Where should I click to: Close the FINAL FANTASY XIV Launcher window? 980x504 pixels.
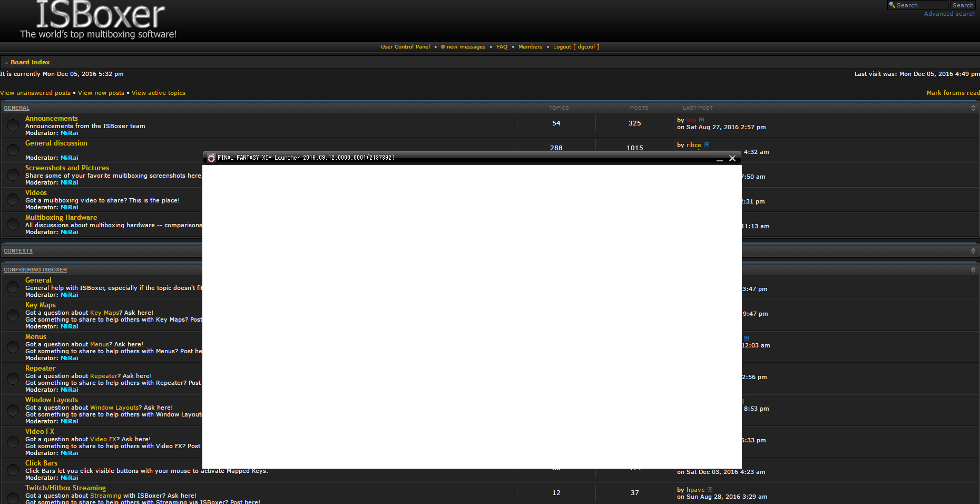tap(732, 158)
